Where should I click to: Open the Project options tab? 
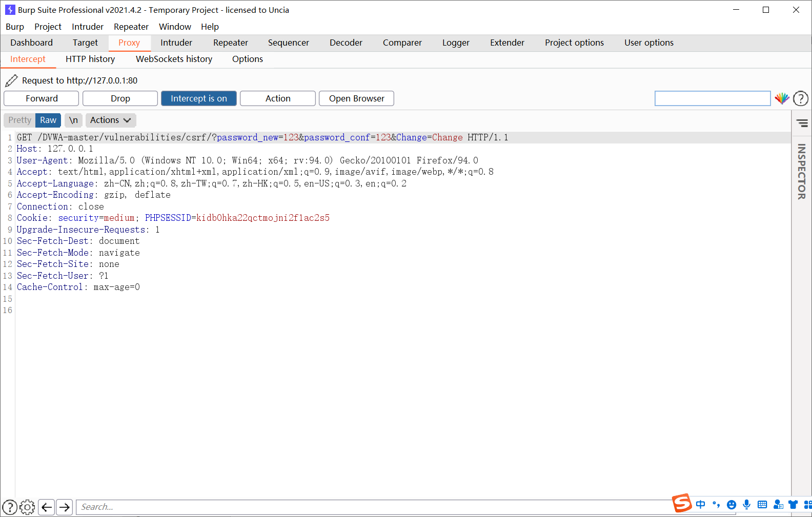574,43
